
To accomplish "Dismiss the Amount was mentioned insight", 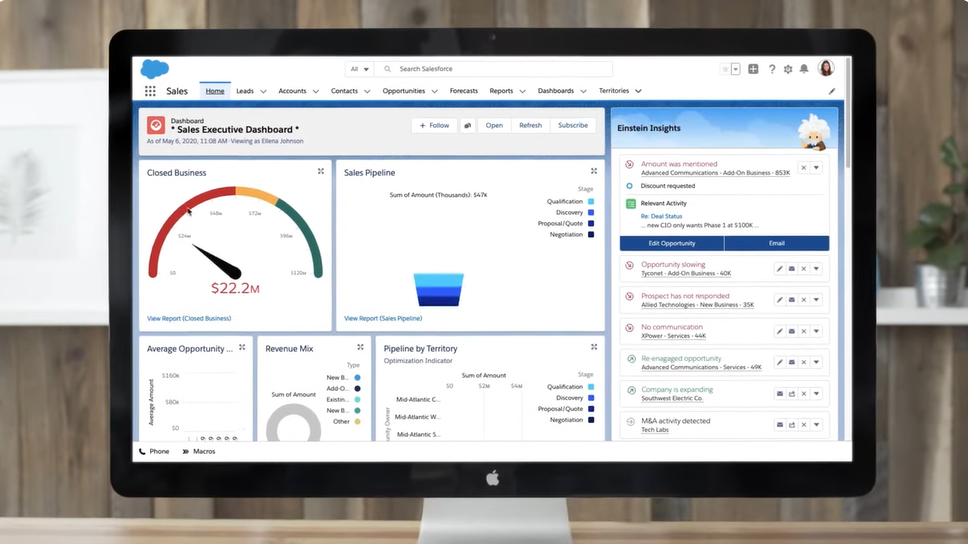I will [x=803, y=168].
